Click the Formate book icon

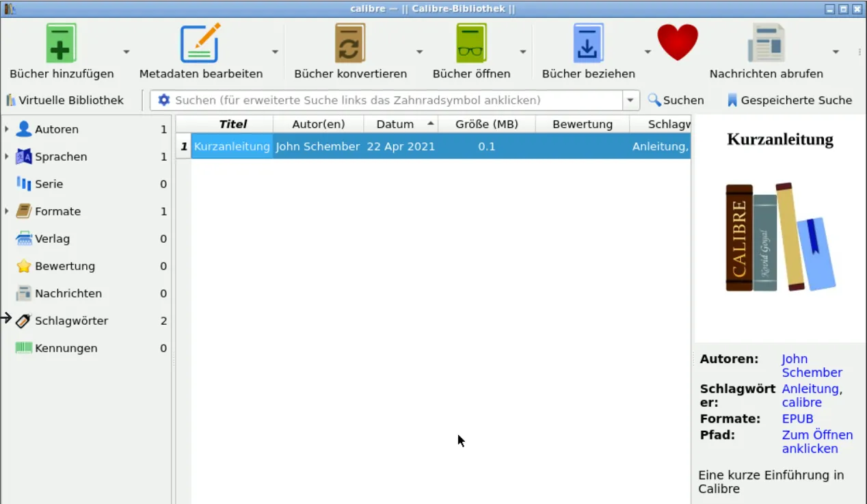[x=24, y=211]
